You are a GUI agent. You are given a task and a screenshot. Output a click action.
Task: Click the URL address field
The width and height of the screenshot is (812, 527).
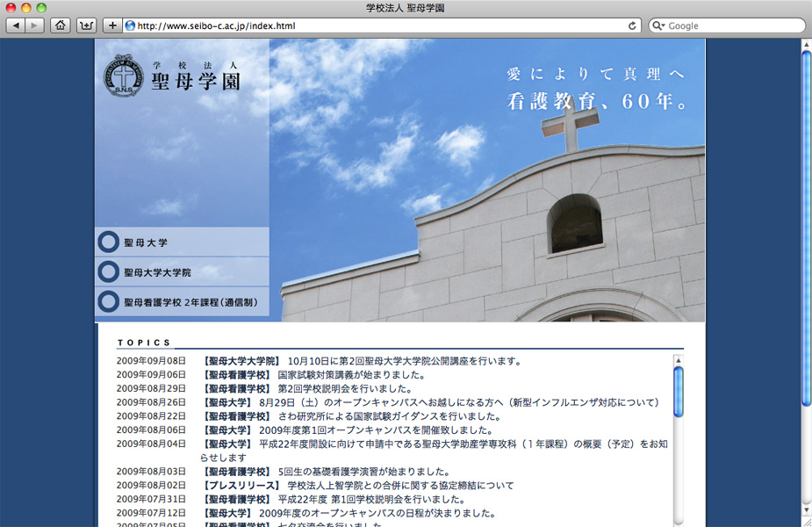coord(381,25)
